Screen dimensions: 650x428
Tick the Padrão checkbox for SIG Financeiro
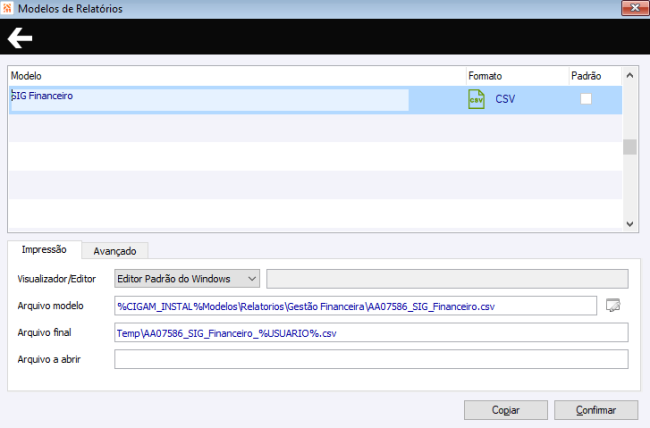(586, 99)
